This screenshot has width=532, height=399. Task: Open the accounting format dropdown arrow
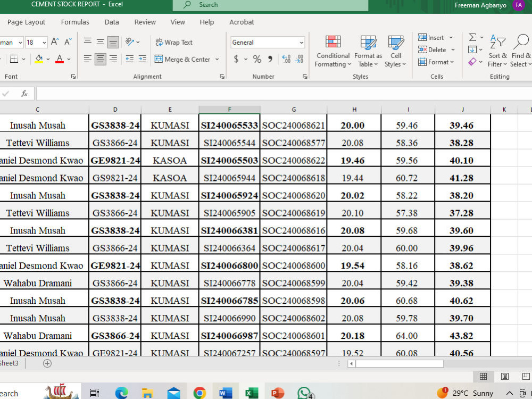coord(246,60)
